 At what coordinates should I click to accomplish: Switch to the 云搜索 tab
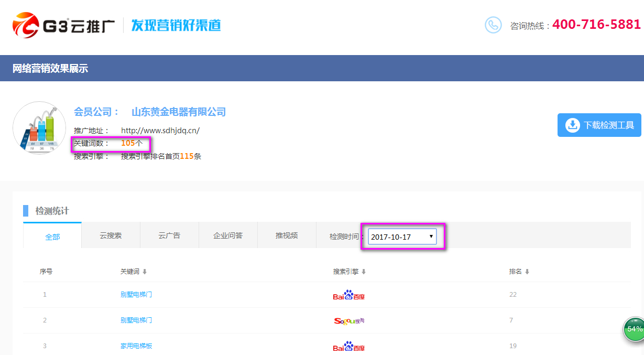click(x=111, y=235)
